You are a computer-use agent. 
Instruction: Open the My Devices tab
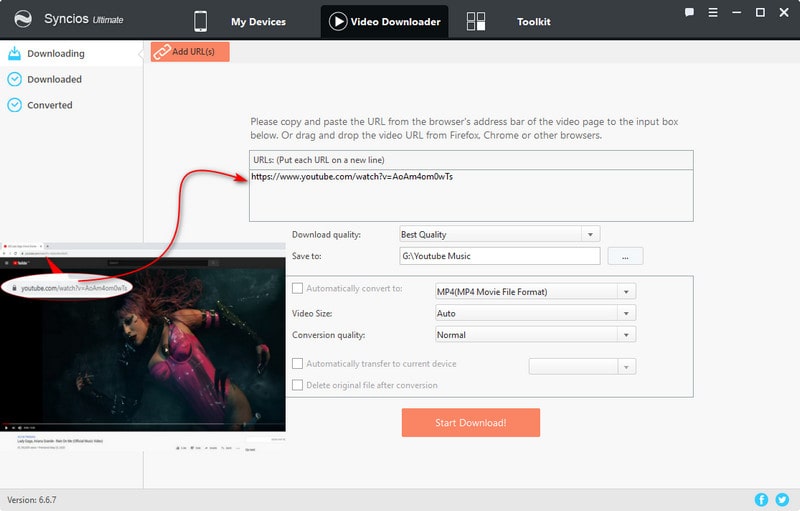point(258,22)
